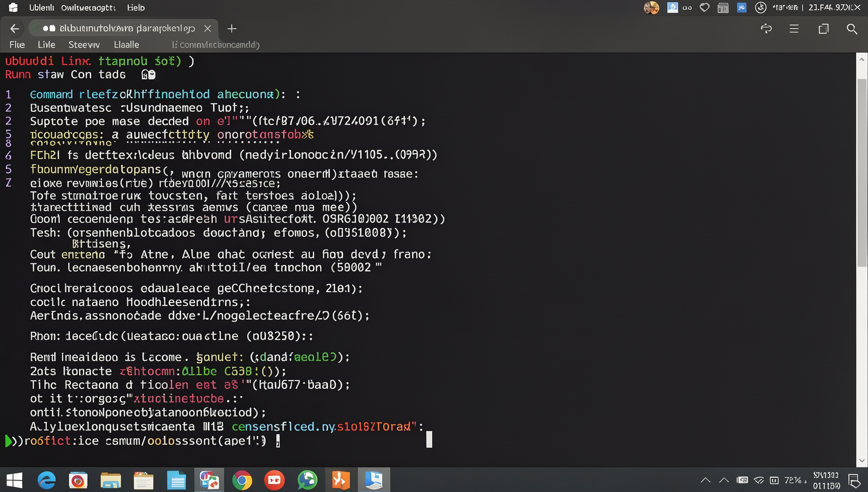
Task: Click the loop/sync icon in the tab bar
Action: [766, 29]
